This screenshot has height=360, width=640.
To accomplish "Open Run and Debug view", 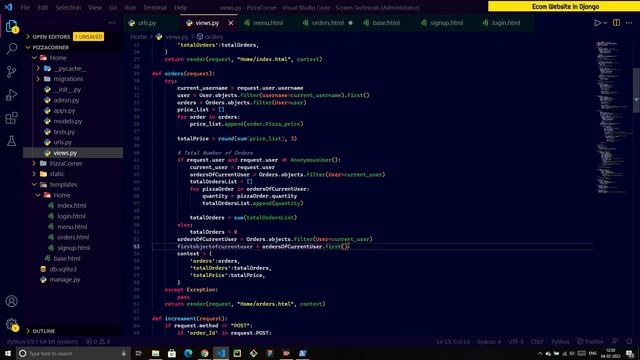I will (x=11, y=95).
